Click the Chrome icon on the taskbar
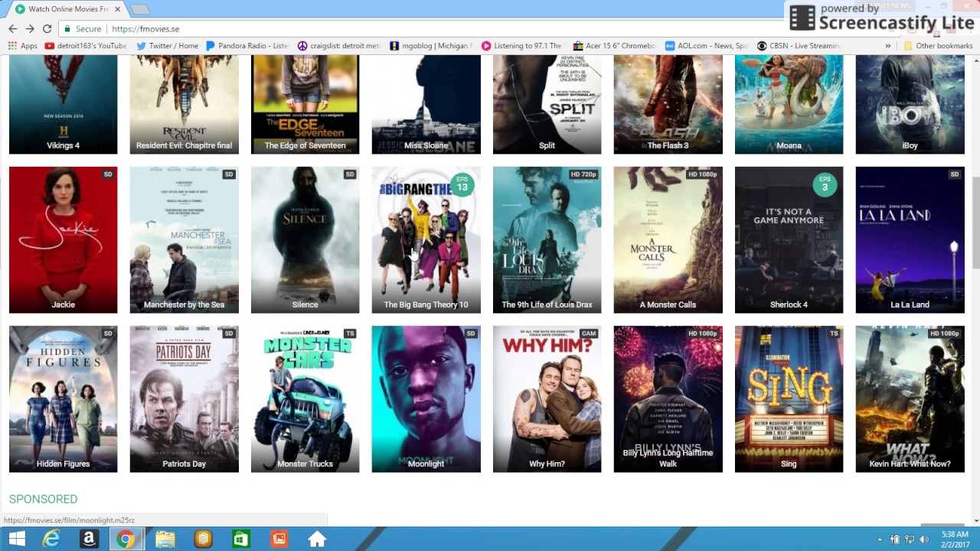The width and height of the screenshot is (980, 551). tap(126, 540)
